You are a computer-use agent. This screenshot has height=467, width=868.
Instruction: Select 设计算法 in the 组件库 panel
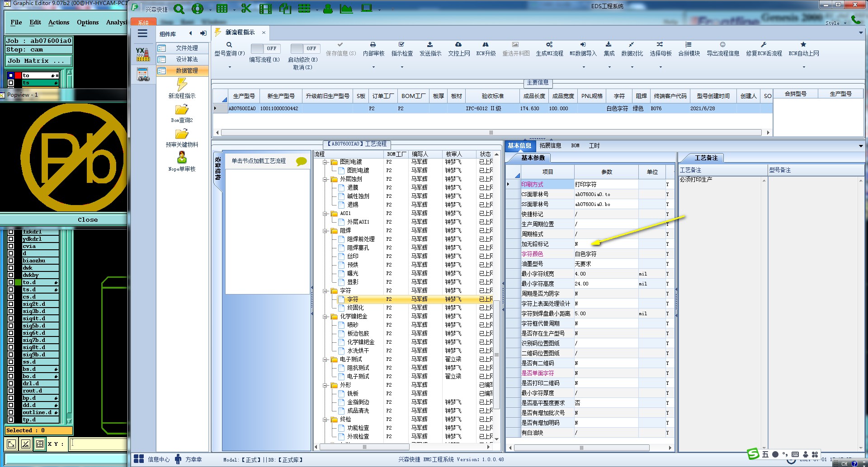[182, 59]
